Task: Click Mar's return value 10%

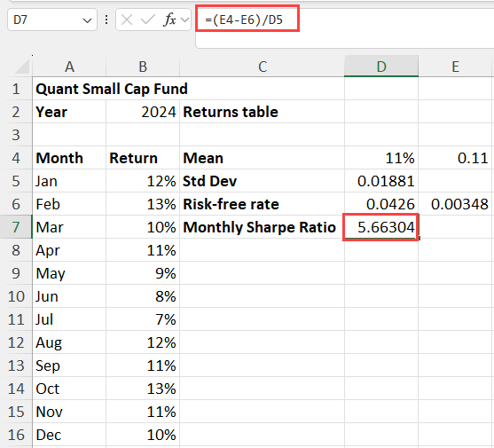Action: [143, 227]
